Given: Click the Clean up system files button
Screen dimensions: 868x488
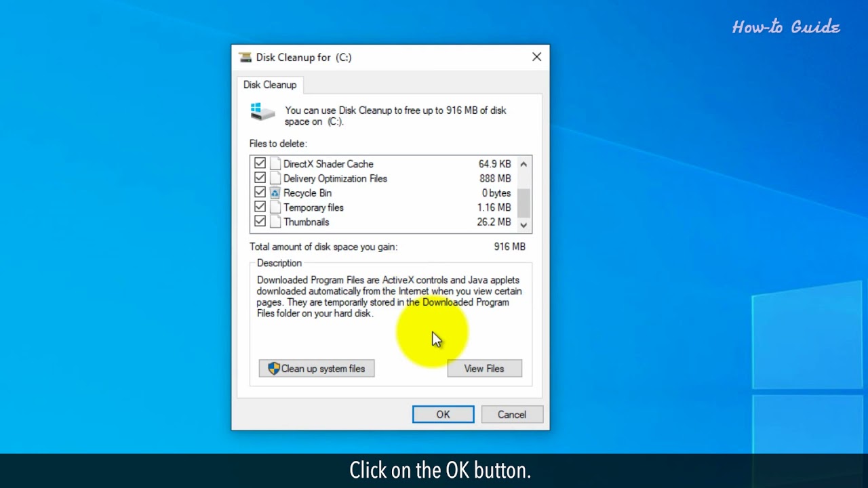Looking at the screenshot, I should point(317,369).
